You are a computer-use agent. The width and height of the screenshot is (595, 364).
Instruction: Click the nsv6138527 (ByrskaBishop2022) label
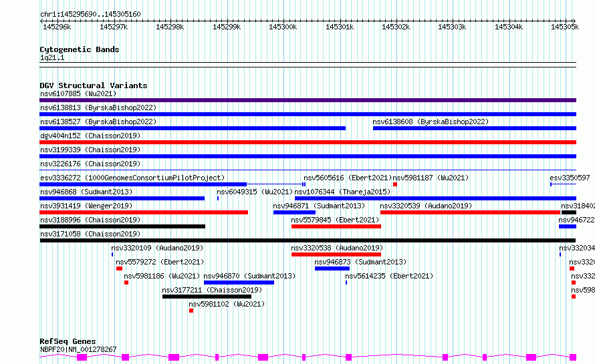coord(98,122)
